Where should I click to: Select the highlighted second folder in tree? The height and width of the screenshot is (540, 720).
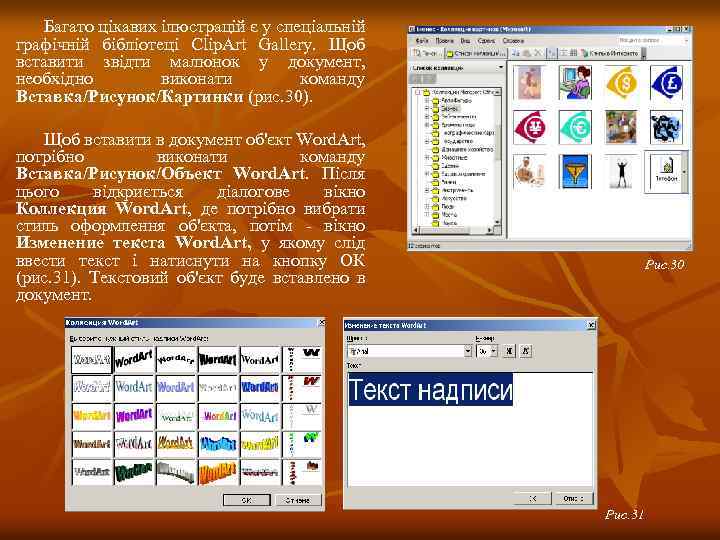(449, 109)
